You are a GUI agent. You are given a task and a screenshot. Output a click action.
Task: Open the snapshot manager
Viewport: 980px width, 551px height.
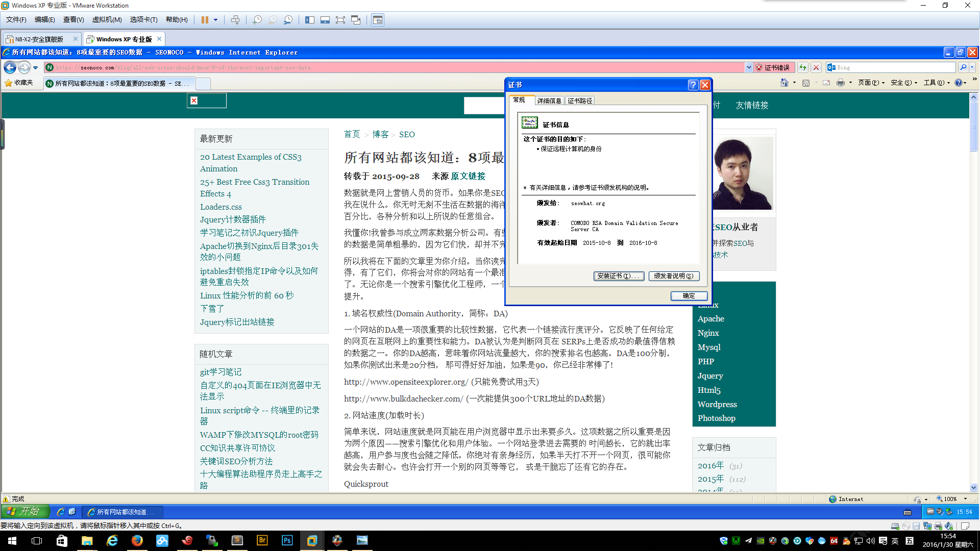coord(288,20)
